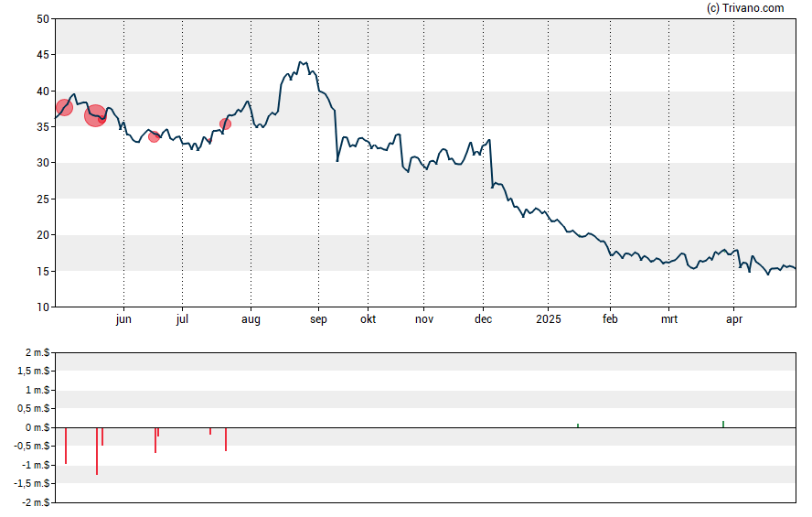This screenshot has width=812, height=517.
Task: Click the 'jul' x-axis label
Action: (x=182, y=319)
